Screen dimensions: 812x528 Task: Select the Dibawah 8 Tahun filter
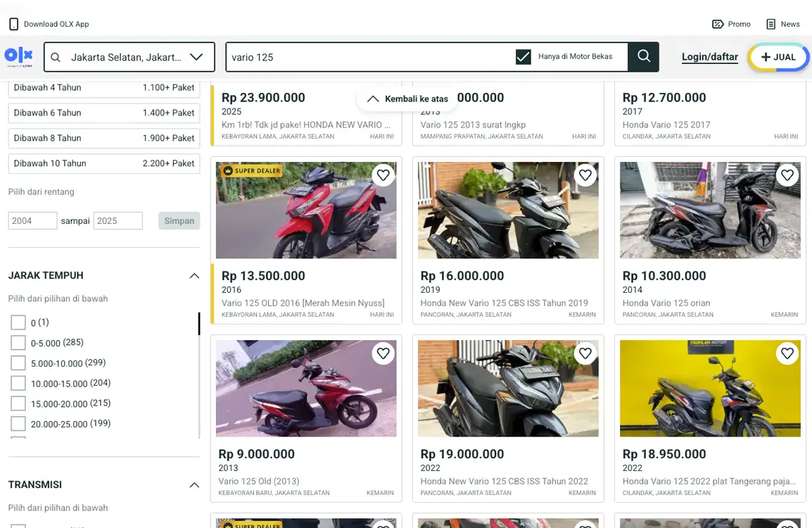click(x=104, y=139)
